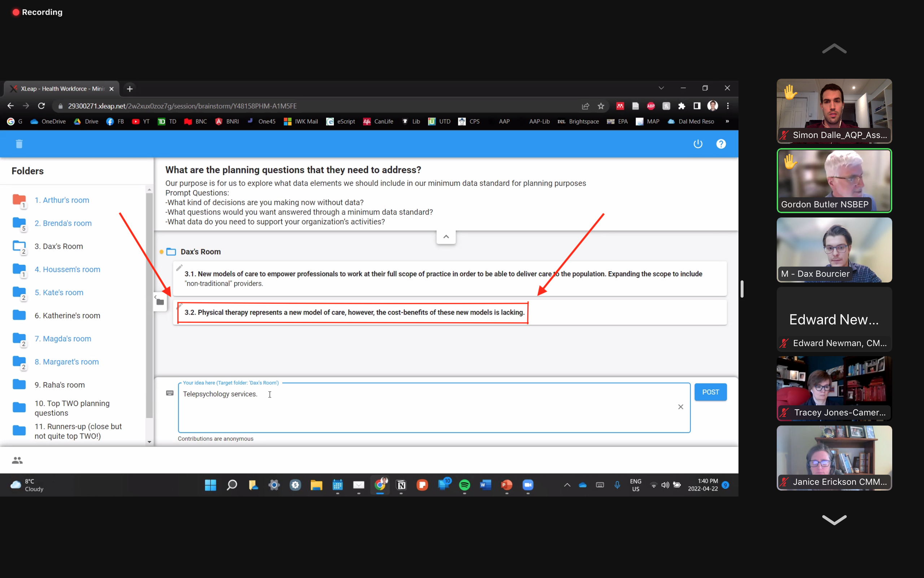
Task: Open the Dal Med Reso bookmark
Action: pos(690,122)
